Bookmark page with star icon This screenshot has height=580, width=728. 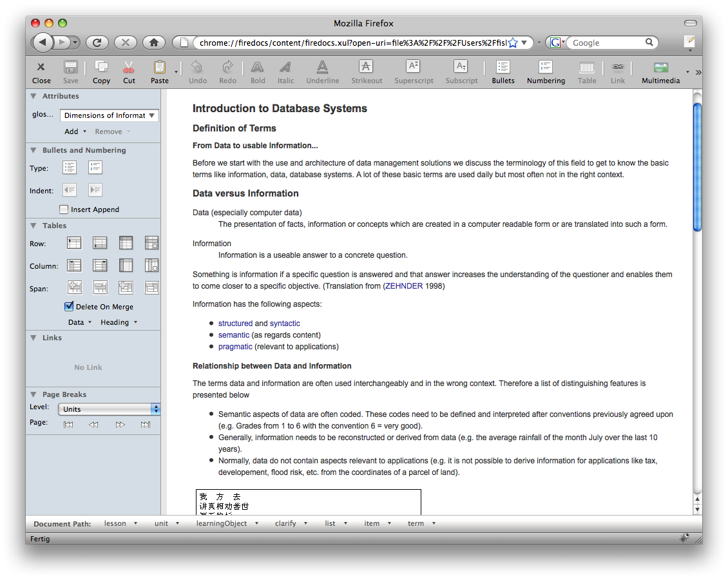point(513,43)
